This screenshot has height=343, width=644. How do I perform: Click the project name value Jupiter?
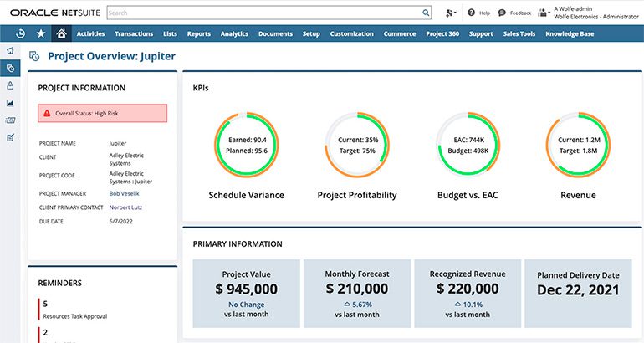(x=117, y=143)
